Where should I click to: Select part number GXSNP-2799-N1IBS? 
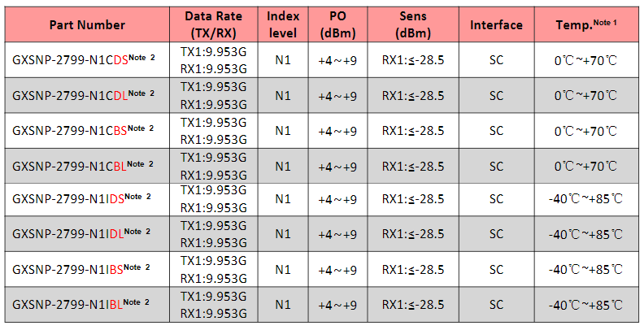(81, 269)
